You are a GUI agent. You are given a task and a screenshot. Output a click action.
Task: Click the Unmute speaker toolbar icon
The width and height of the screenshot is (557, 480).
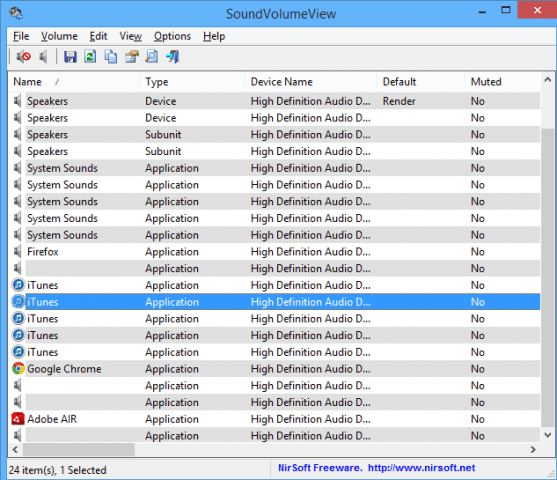[x=43, y=56]
